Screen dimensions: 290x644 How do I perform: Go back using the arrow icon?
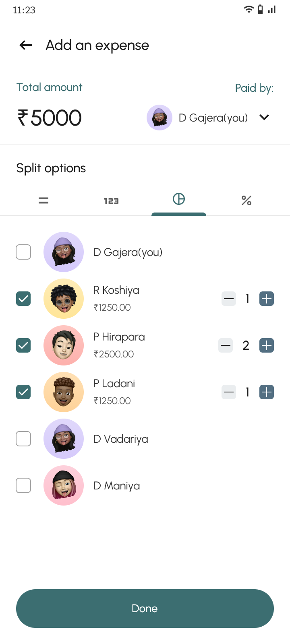tap(26, 45)
